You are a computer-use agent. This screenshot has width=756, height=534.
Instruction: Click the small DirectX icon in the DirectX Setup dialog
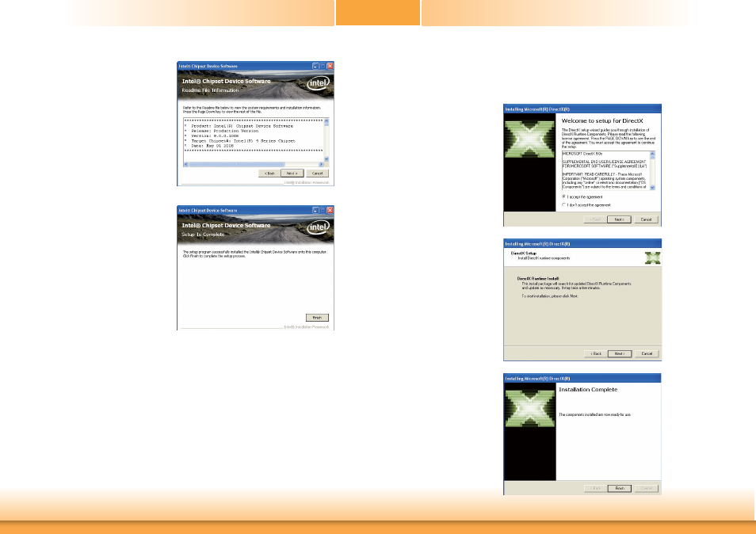(x=653, y=257)
